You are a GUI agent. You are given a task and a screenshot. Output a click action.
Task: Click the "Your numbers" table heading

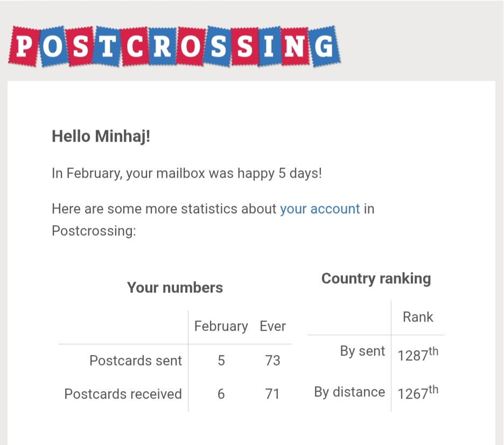coord(175,288)
